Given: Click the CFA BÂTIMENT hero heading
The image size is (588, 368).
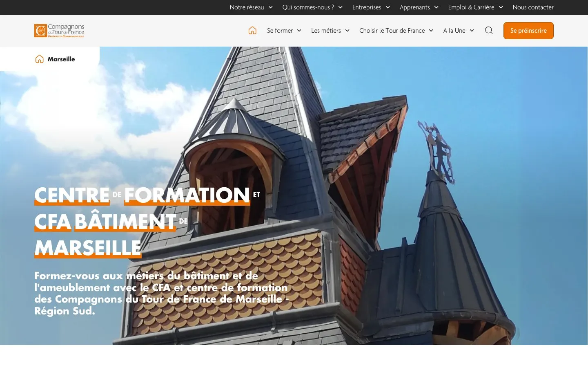Looking at the screenshot, I should point(105,222).
